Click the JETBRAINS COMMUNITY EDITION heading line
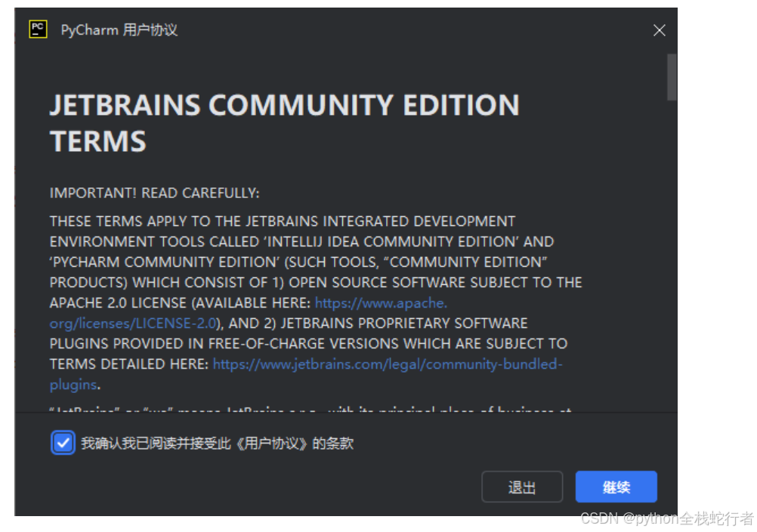Screen dimensions: 757x532 (x=285, y=105)
